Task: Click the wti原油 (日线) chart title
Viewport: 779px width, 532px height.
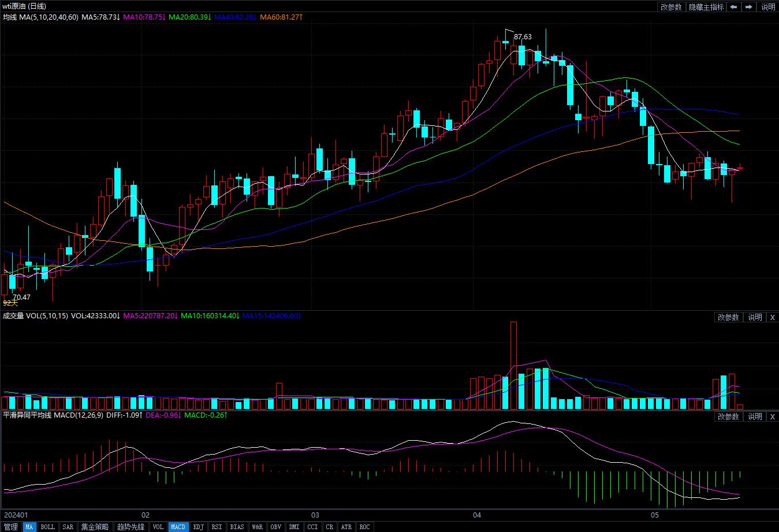Action: point(24,6)
